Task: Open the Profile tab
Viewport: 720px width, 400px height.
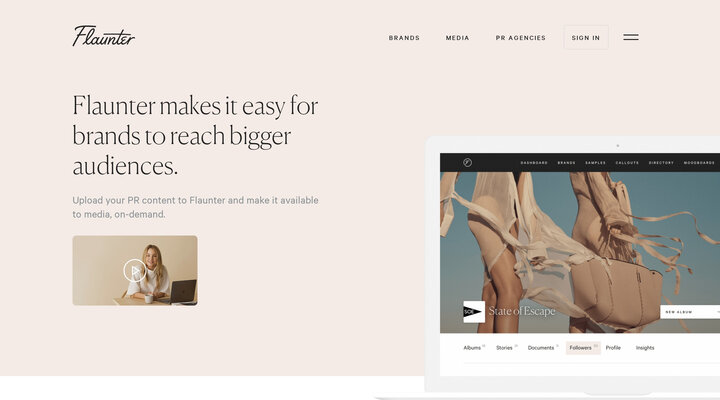Action: tap(613, 348)
